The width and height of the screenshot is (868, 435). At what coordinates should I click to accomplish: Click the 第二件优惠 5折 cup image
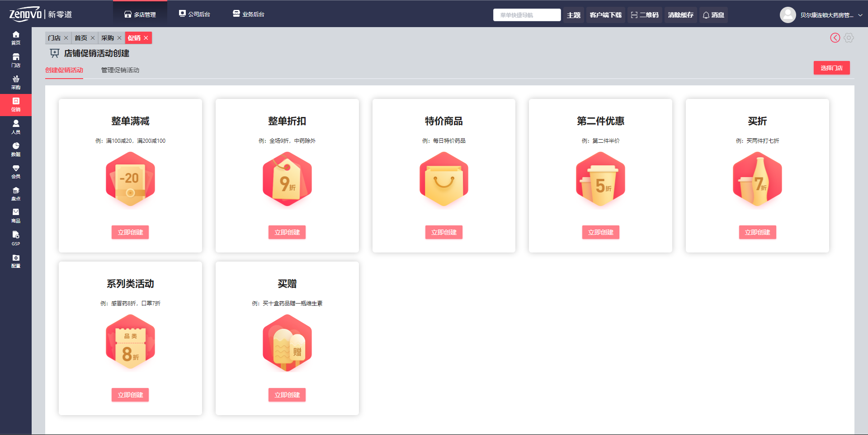pyautogui.click(x=600, y=179)
